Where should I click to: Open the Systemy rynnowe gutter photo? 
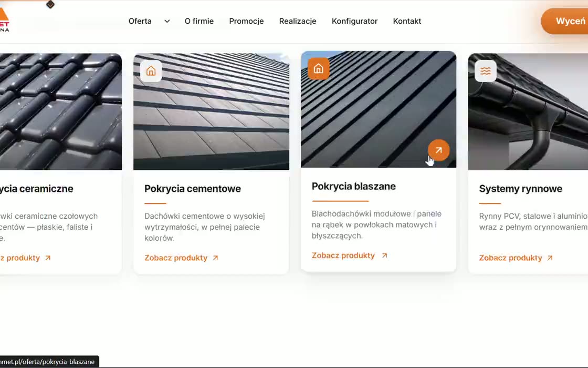click(x=528, y=111)
